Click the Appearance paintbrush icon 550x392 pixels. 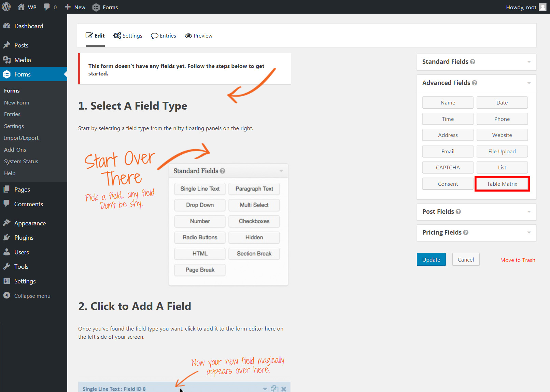[7, 223]
